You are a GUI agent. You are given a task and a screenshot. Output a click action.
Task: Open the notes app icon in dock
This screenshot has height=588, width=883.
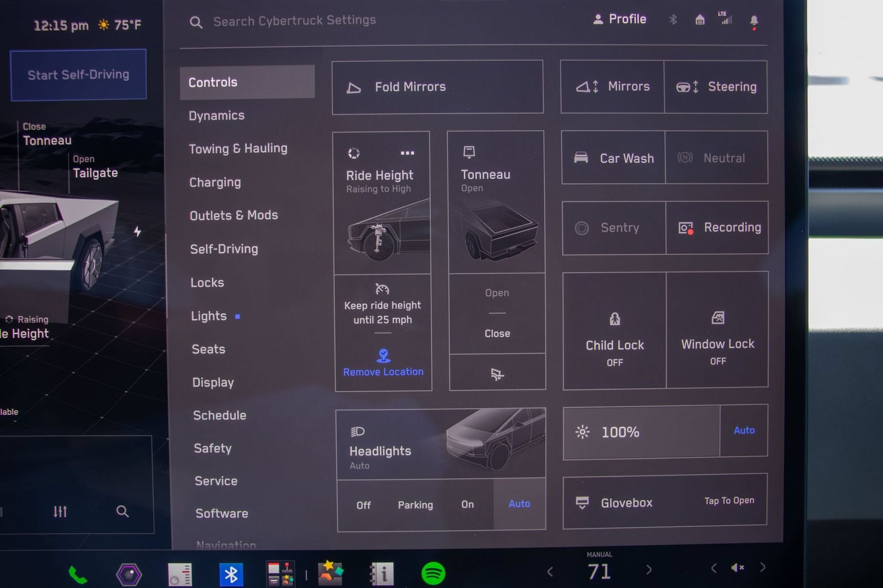(x=180, y=575)
